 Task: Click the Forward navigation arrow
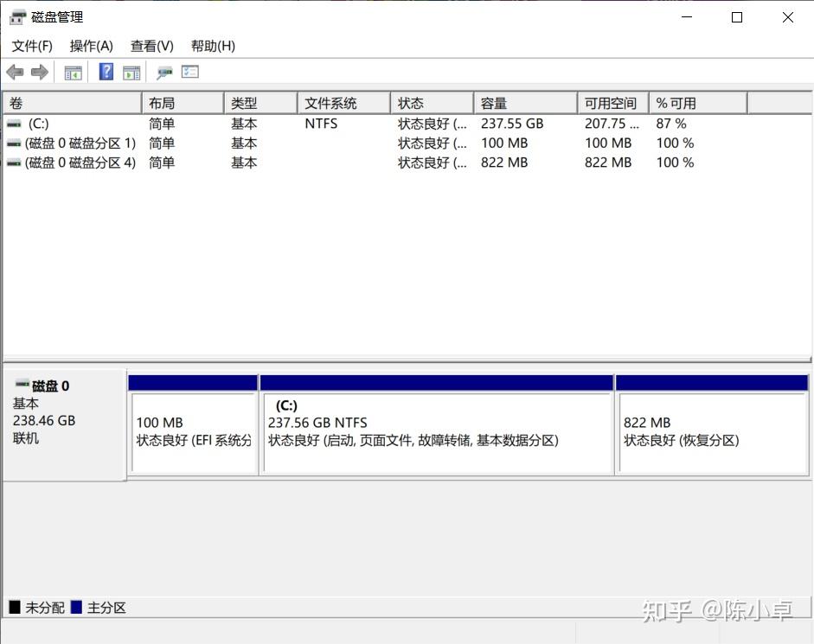click(x=40, y=72)
